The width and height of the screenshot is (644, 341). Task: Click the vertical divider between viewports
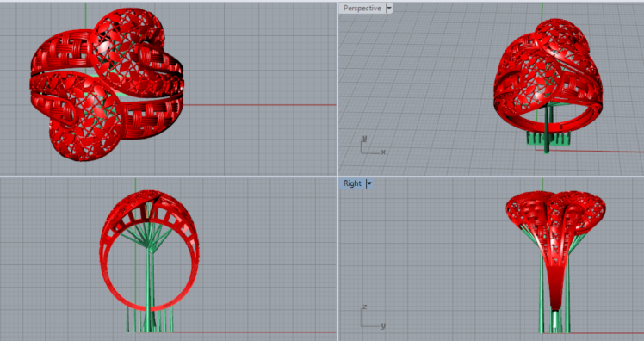click(x=337, y=170)
